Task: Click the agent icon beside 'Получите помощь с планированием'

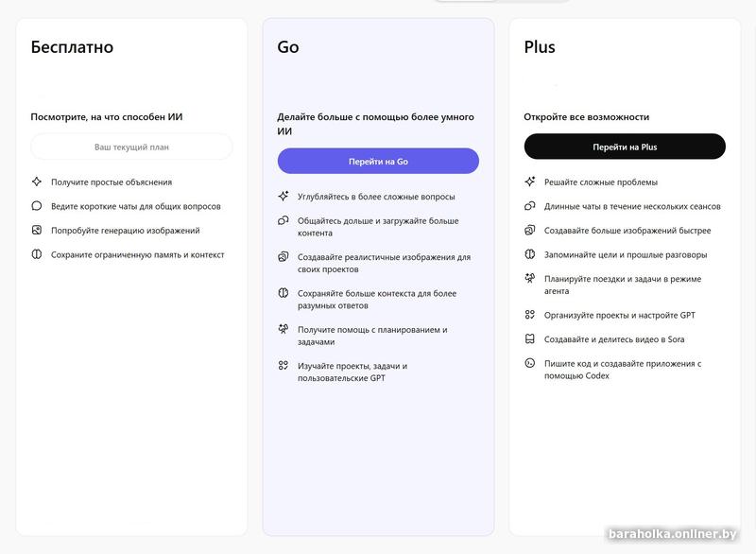Action: 283,329
